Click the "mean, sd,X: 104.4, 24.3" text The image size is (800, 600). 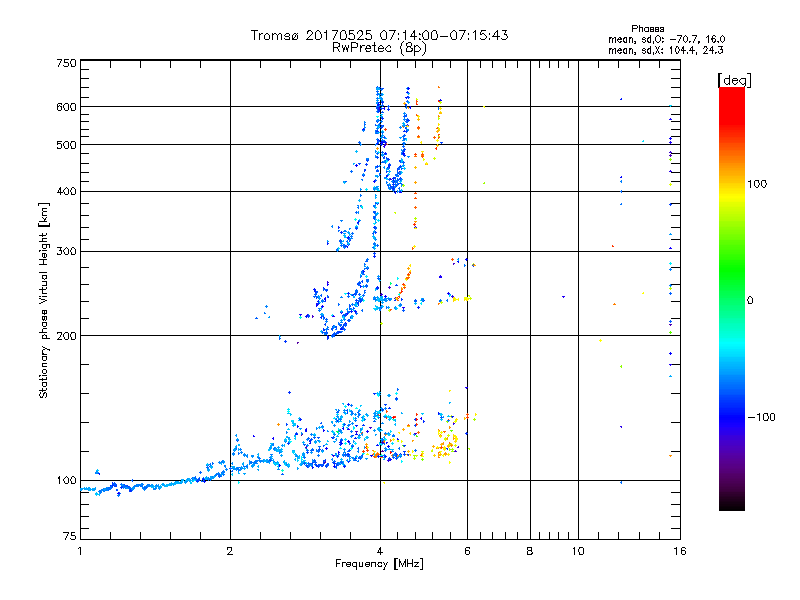[665, 50]
